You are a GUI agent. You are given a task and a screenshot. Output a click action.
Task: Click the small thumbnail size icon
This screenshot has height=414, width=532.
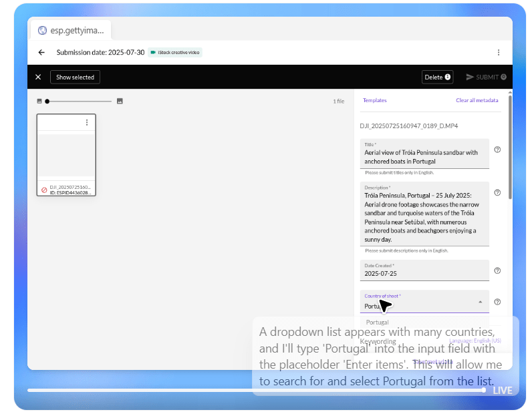point(39,101)
